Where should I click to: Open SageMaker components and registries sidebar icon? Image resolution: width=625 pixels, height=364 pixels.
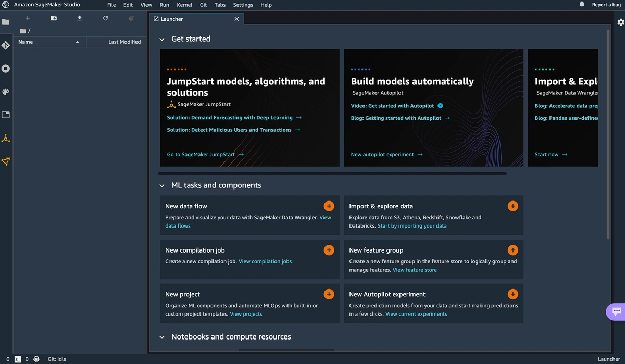point(6,161)
